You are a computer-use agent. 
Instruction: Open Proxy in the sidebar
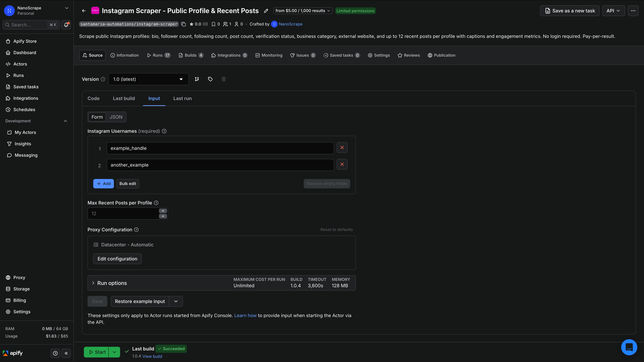37,278
